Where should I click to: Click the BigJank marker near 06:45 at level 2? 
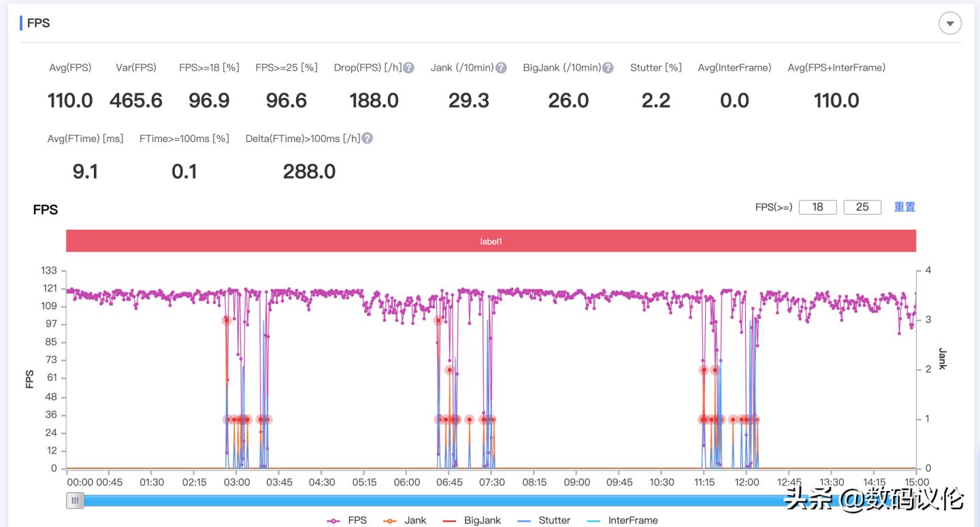[450, 370]
